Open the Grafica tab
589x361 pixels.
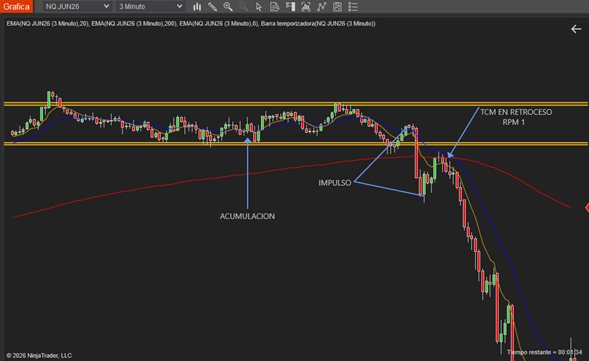[16, 6]
